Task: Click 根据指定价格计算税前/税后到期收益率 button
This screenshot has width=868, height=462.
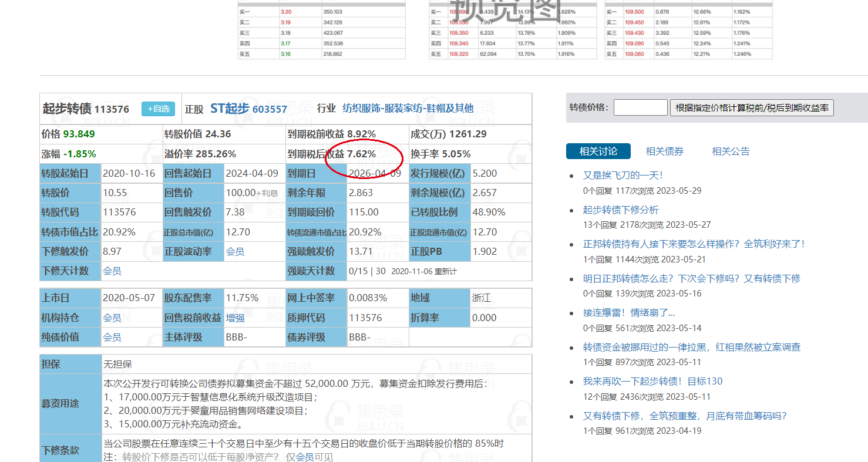Action: 752,107
